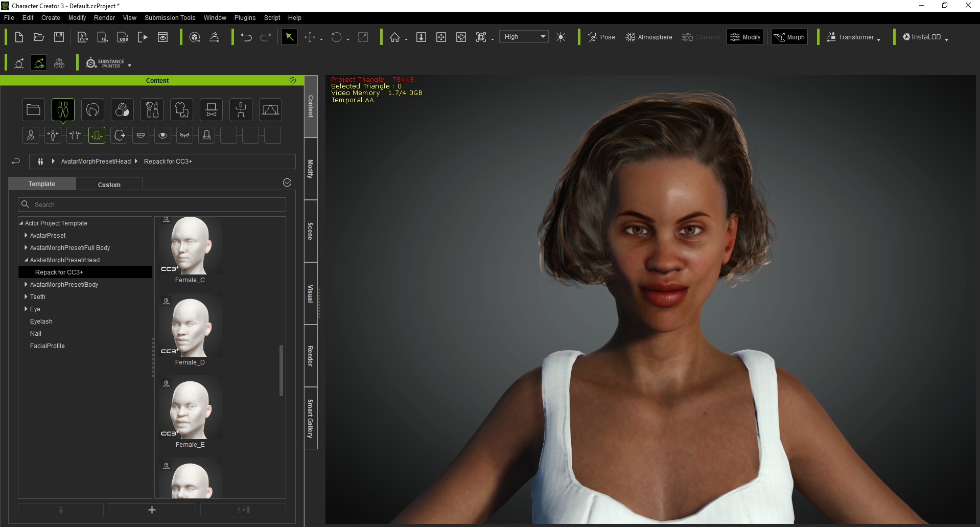
Task: Select the eyelash subcategory icon
Action: (x=184, y=135)
